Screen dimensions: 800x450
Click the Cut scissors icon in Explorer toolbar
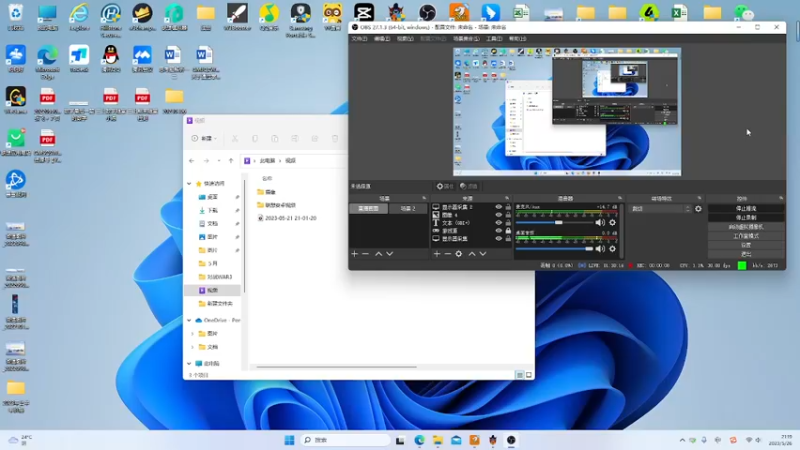click(235, 138)
